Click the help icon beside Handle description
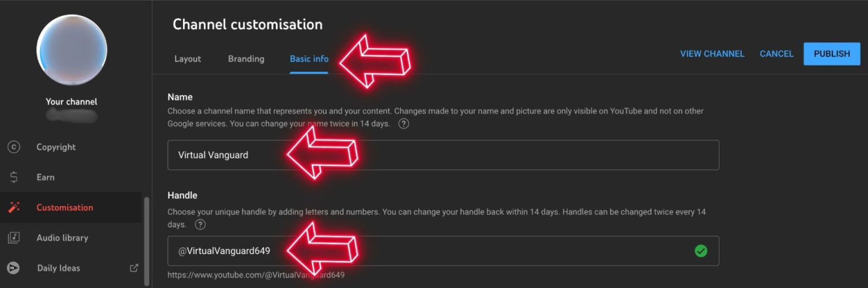Viewport: 868px width, 288px height. coord(200,224)
